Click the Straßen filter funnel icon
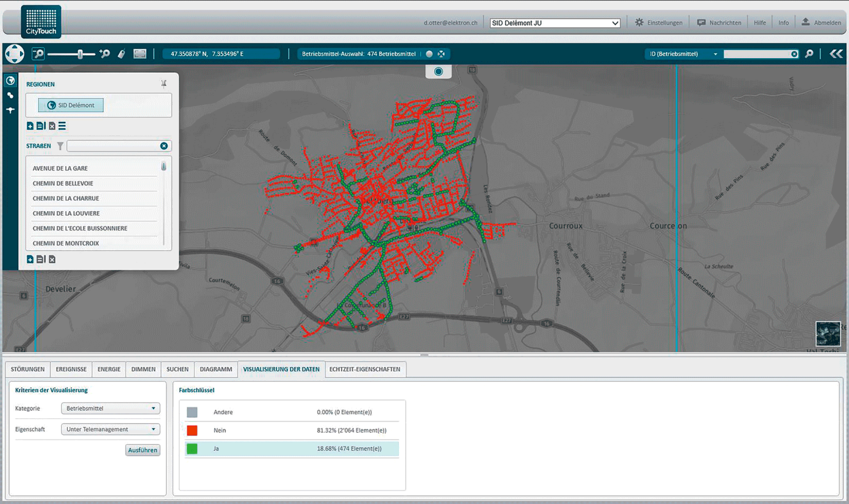Viewport: 849px width, 504px height. coord(60,146)
